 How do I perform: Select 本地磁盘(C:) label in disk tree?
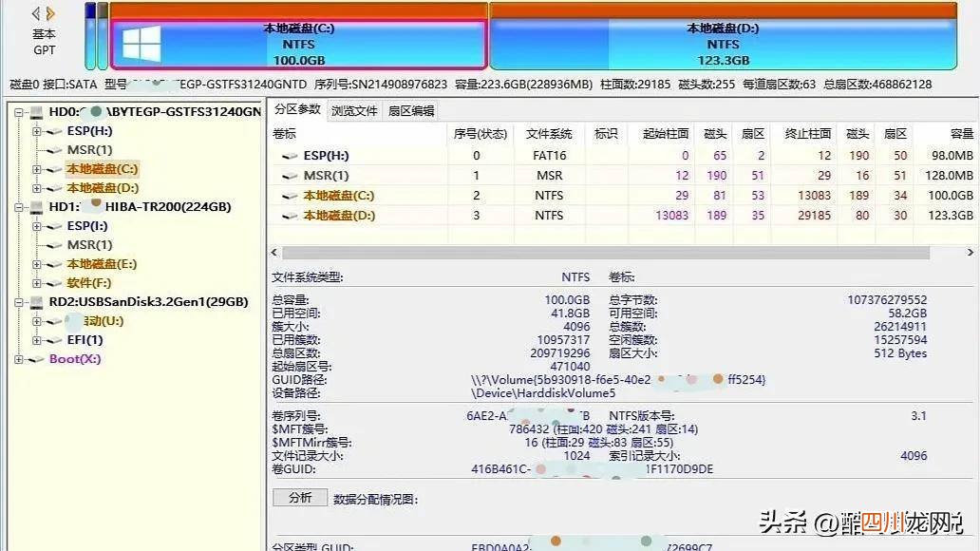pos(103,169)
